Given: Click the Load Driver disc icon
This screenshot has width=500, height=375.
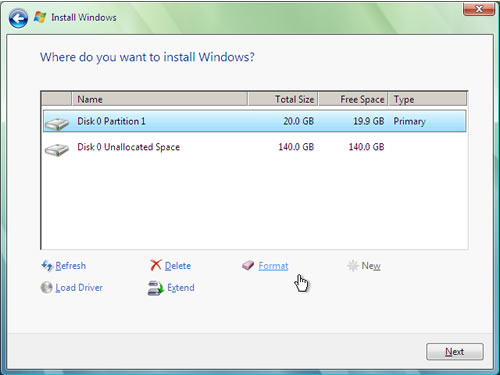Looking at the screenshot, I should [x=46, y=287].
